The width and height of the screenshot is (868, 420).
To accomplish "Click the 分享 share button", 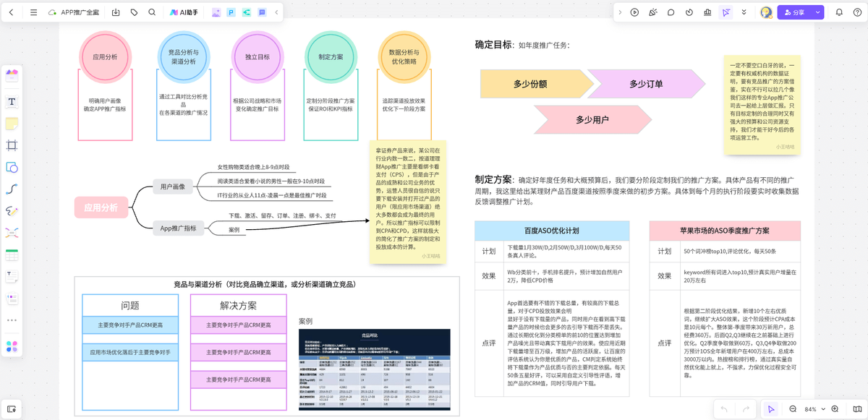I will click(x=796, y=12).
